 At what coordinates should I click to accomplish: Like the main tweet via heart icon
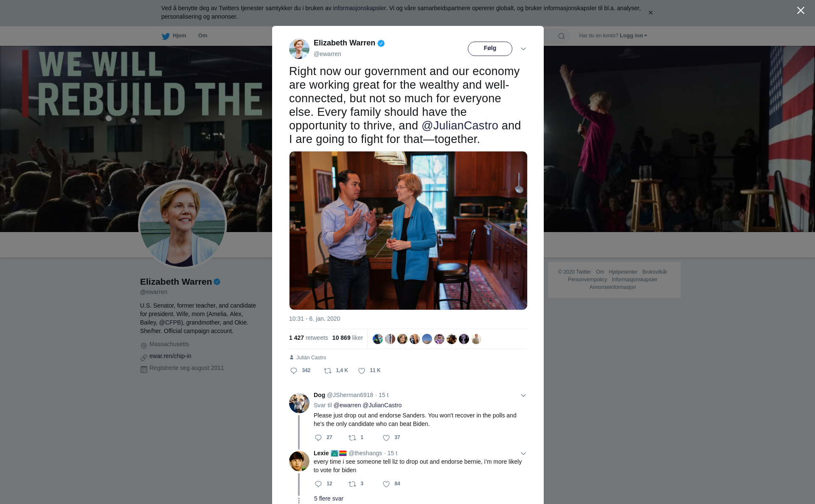pos(362,371)
